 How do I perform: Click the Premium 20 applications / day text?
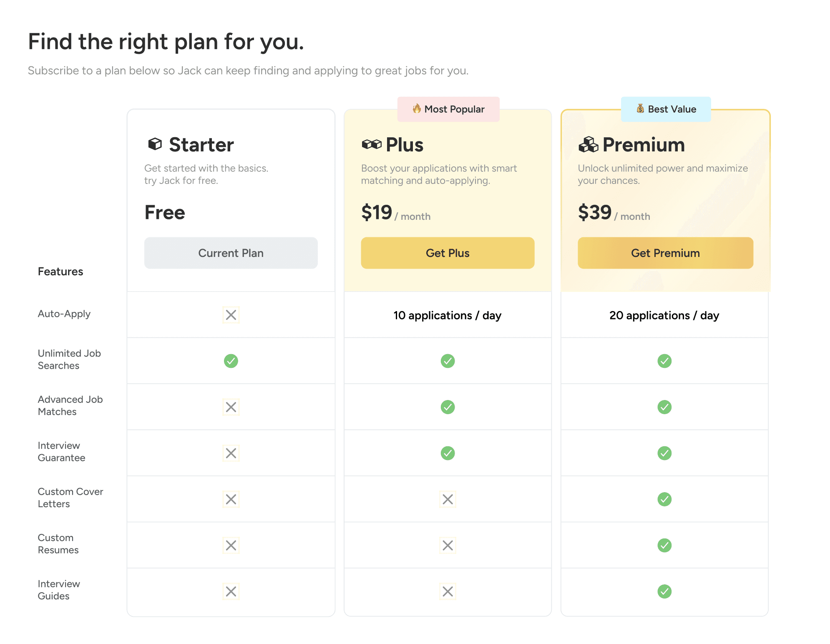(664, 315)
